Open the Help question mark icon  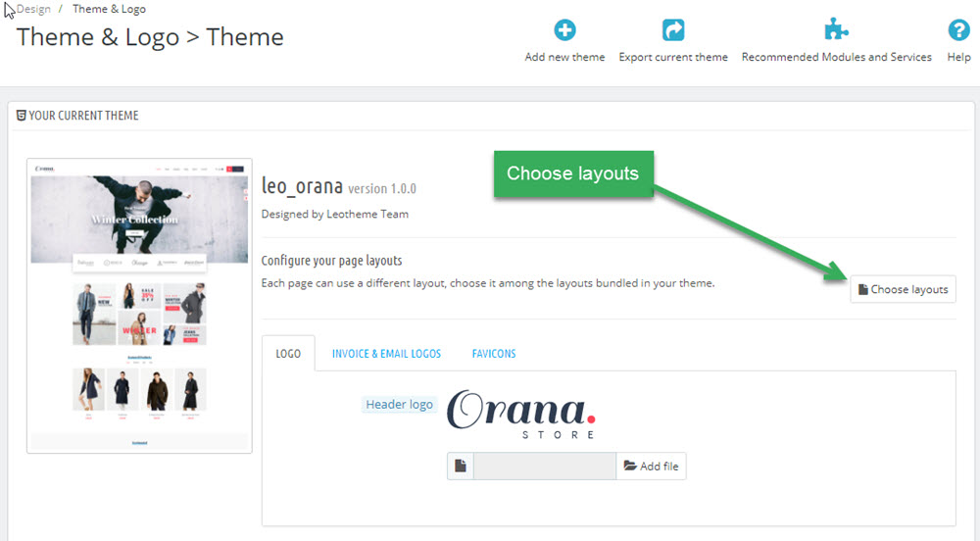[x=958, y=30]
